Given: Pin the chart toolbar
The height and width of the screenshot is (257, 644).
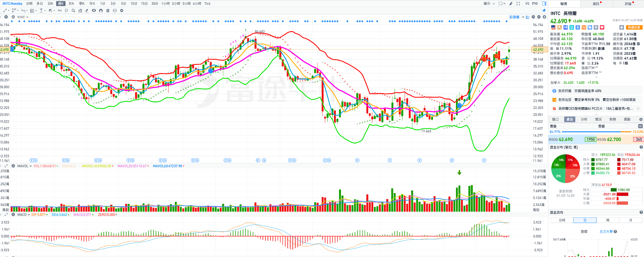Looking at the screenshot, I should (x=544, y=10).
